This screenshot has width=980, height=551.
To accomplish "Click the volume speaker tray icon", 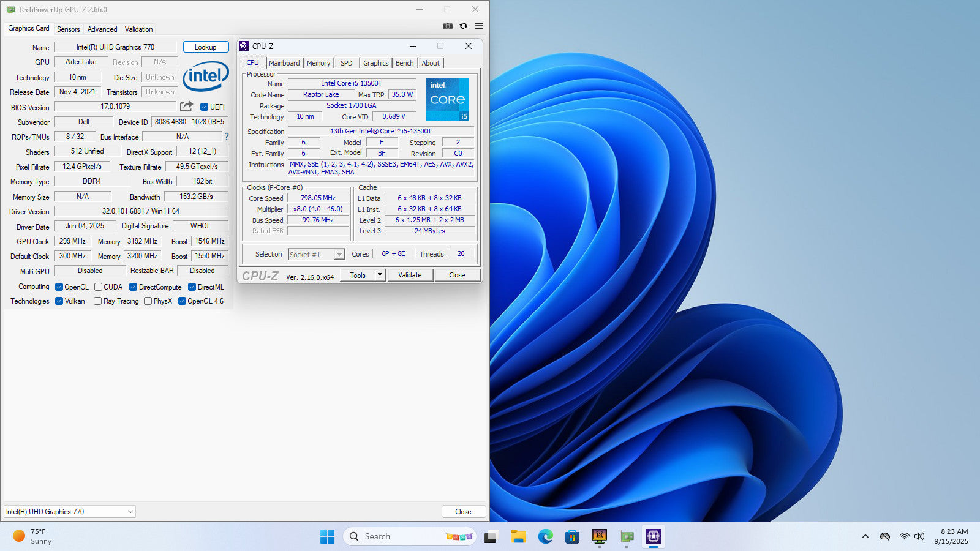I will click(x=919, y=536).
